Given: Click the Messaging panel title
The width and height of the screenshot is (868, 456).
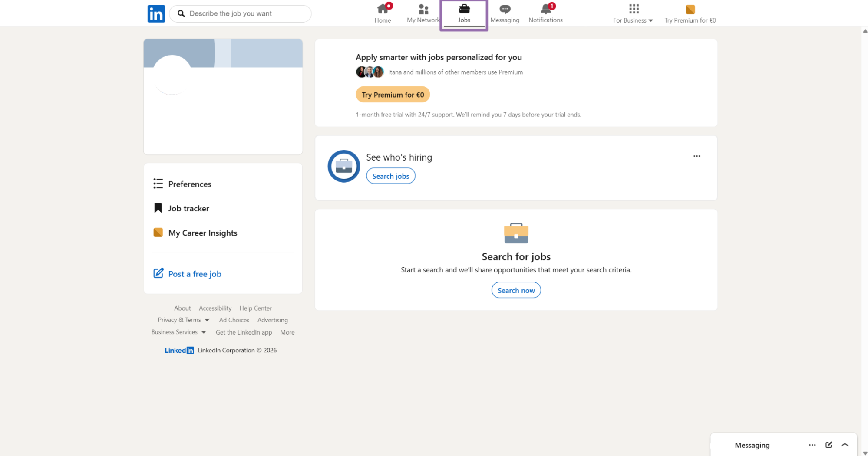Looking at the screenshot, I should pyautogui.click(x=752, y=445).
